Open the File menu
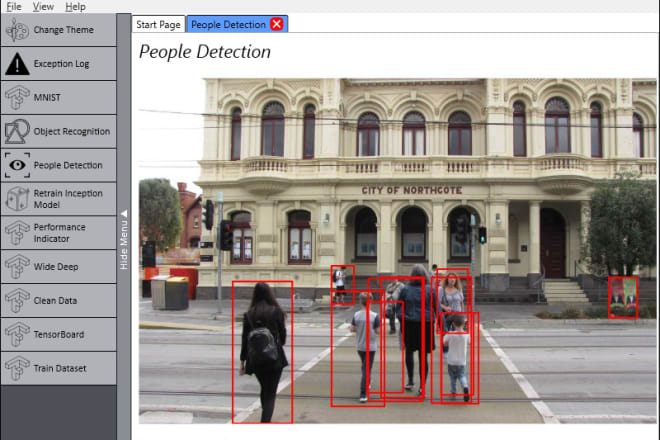The image size is (660, 440). (x=14, y=6)
